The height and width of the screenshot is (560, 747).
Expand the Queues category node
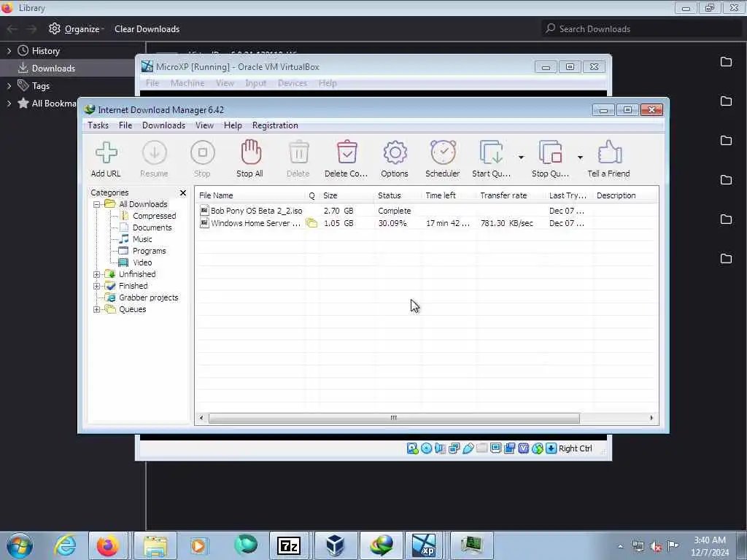click(x=97, y=309)
